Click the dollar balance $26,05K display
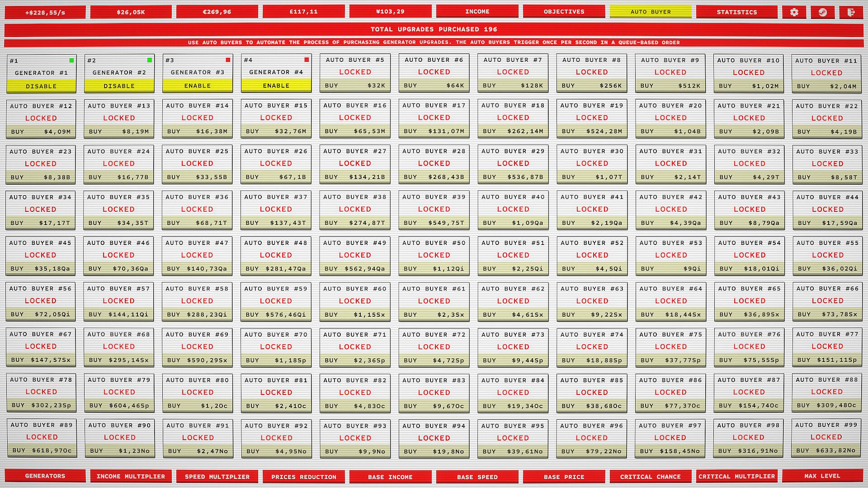The width and height of the screenshot is (868, 488). (x=131, y=12)
